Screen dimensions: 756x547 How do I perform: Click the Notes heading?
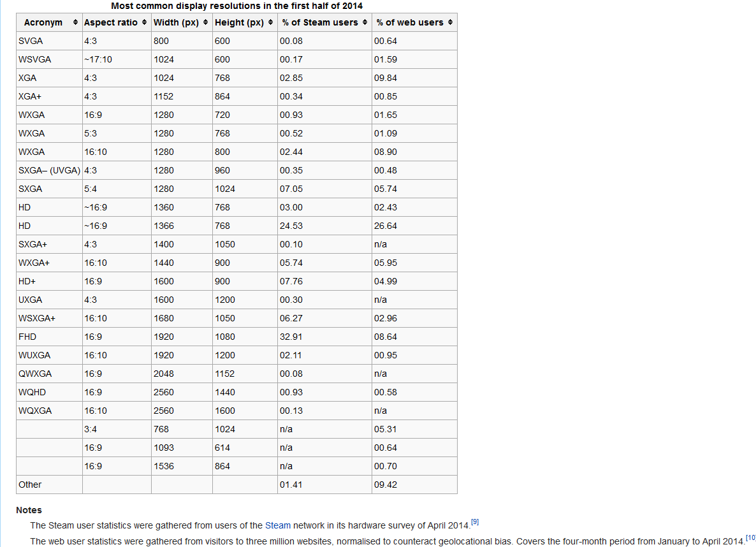29,510
